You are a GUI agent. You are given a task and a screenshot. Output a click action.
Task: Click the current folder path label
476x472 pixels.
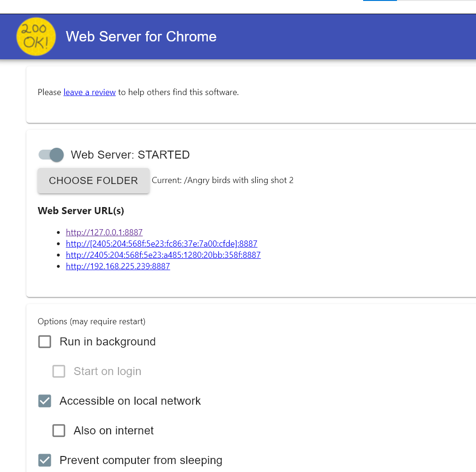(x=222, y=180)
